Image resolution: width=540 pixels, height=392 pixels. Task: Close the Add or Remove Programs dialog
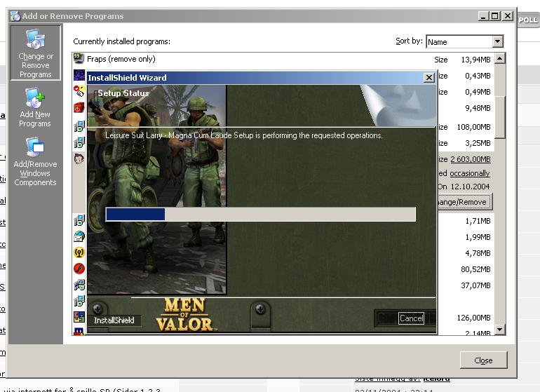tap(483, 360)
